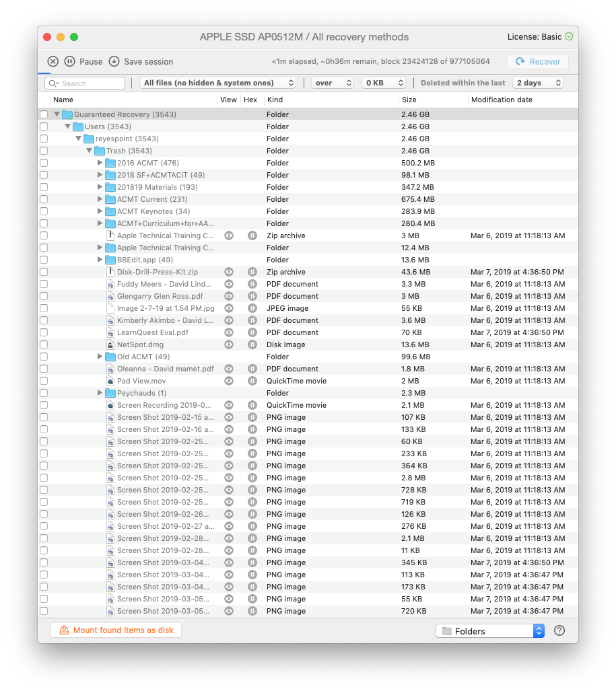Click the Save session icon
Screen dimensions: 616x693
[113, 61]
